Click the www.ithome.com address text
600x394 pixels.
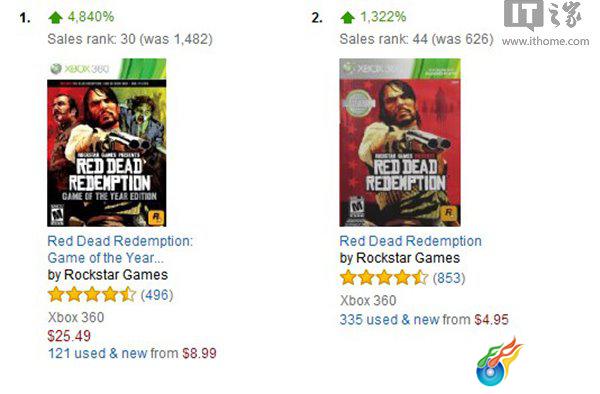[545, 41]
